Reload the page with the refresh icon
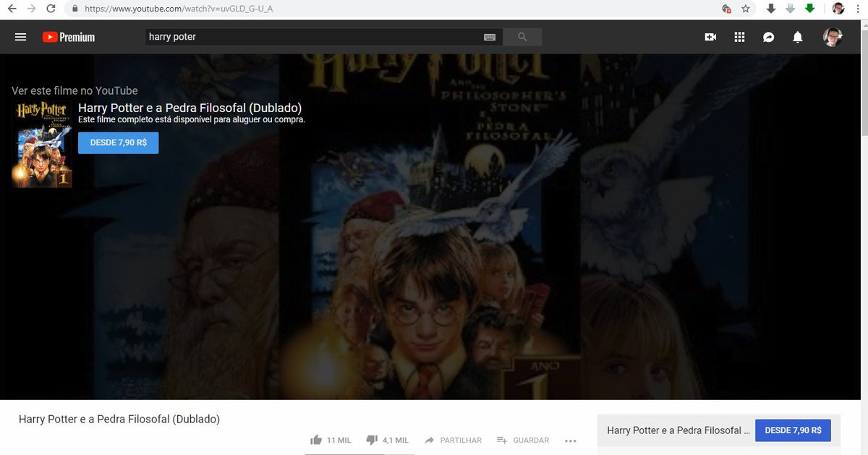This screenshot has height=455, width=868. (51, 9)
